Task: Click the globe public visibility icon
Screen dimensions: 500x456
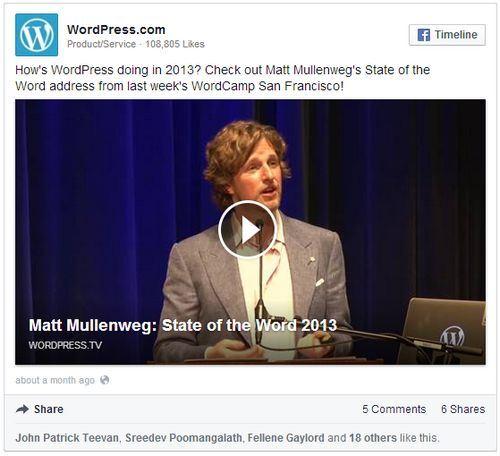Action: tap(105, 380)
